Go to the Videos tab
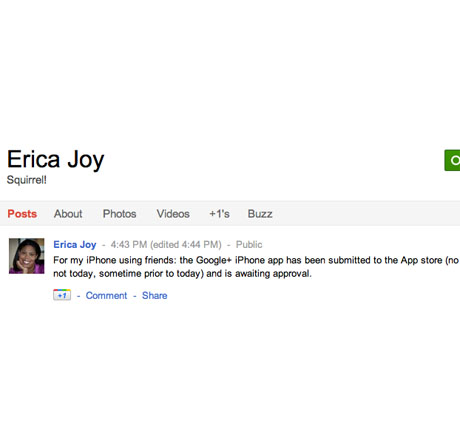The width and height of the screenshot is (460, 447). click(173, 214)
